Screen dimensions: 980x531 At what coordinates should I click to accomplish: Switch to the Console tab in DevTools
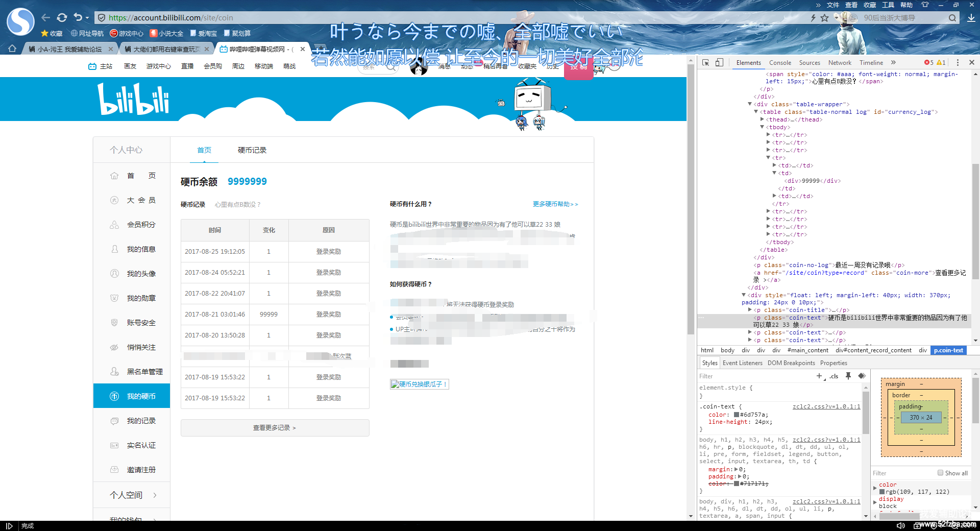[x=780, y=63]
